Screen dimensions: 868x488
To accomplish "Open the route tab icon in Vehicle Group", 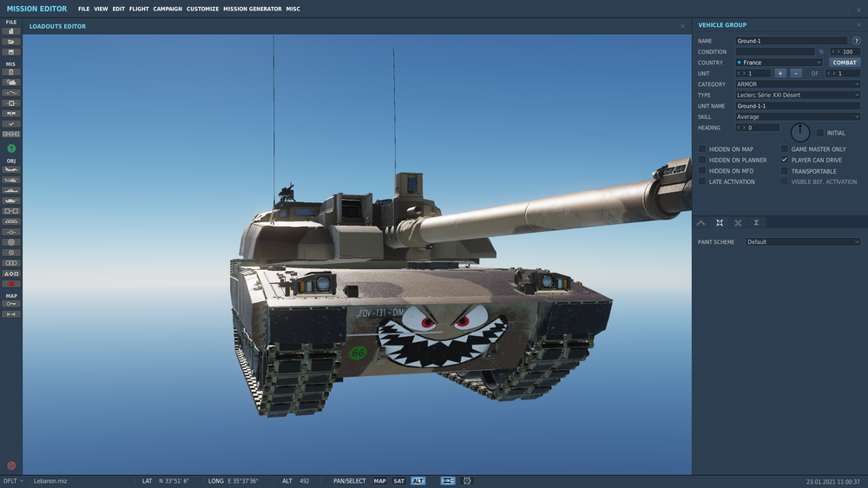I will coord(700,222).
